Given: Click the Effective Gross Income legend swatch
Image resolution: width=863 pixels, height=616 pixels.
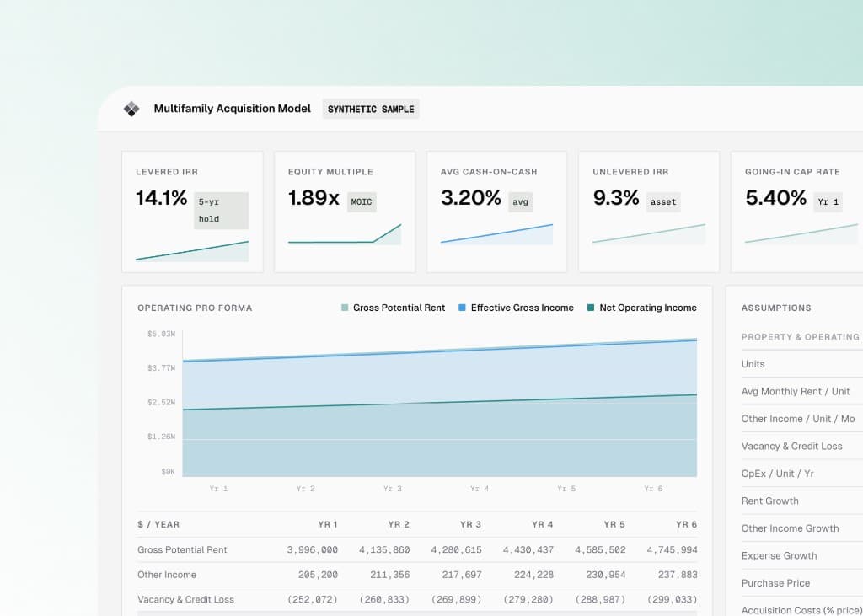Looking at the screenshot, I should coord(463,308).
